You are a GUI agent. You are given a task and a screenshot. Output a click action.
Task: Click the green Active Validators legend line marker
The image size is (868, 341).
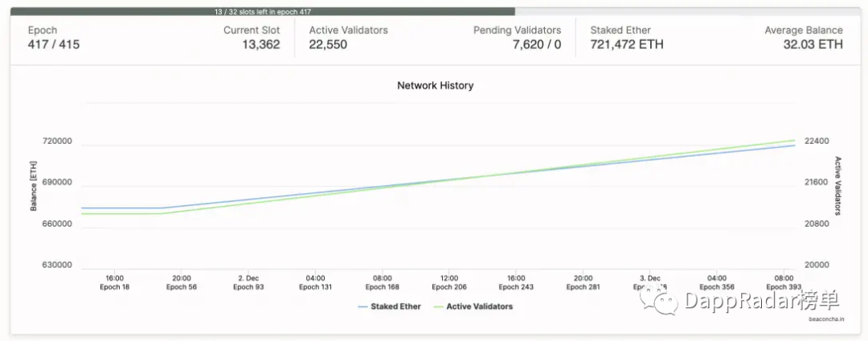(x=439, y=306)
